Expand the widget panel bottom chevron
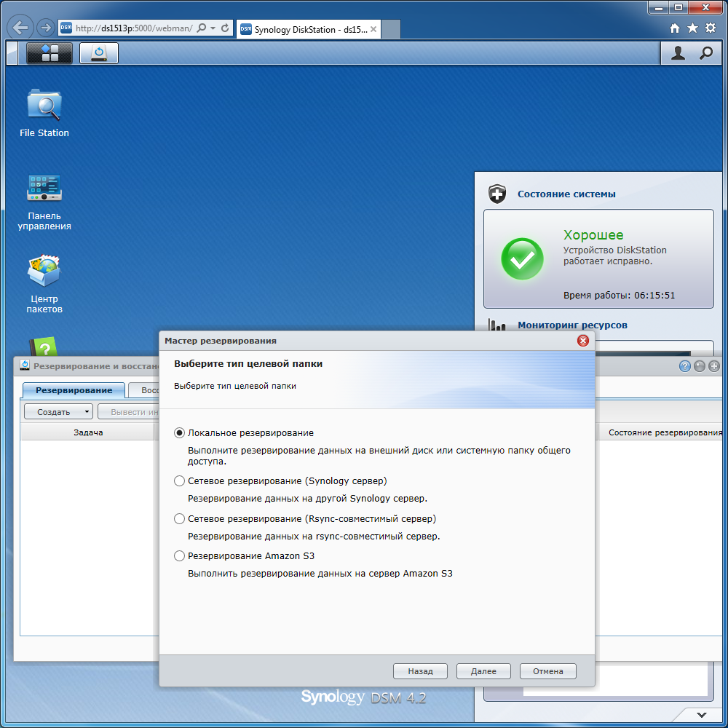 click(x=702, y=715)
